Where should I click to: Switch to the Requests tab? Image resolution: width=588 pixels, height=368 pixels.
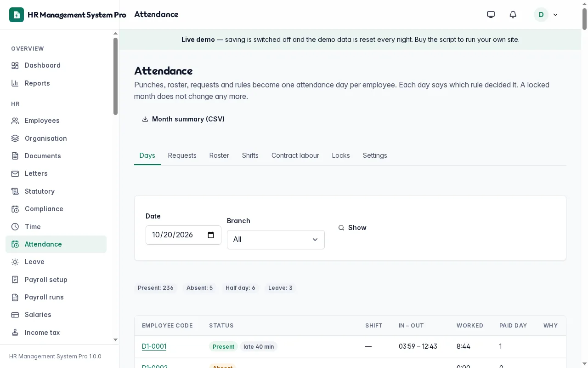pyautogui.click(x=182, y=155)
